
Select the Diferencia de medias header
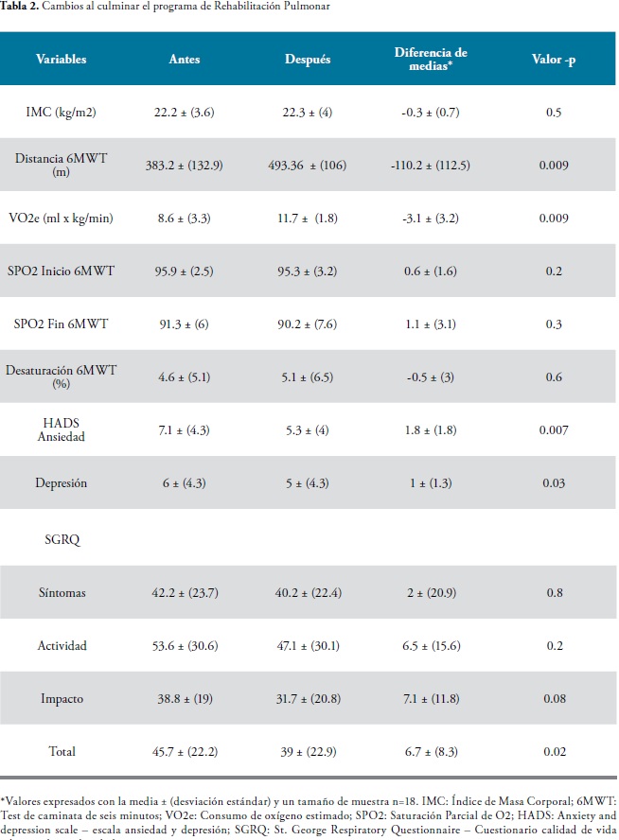coord(431,59)
